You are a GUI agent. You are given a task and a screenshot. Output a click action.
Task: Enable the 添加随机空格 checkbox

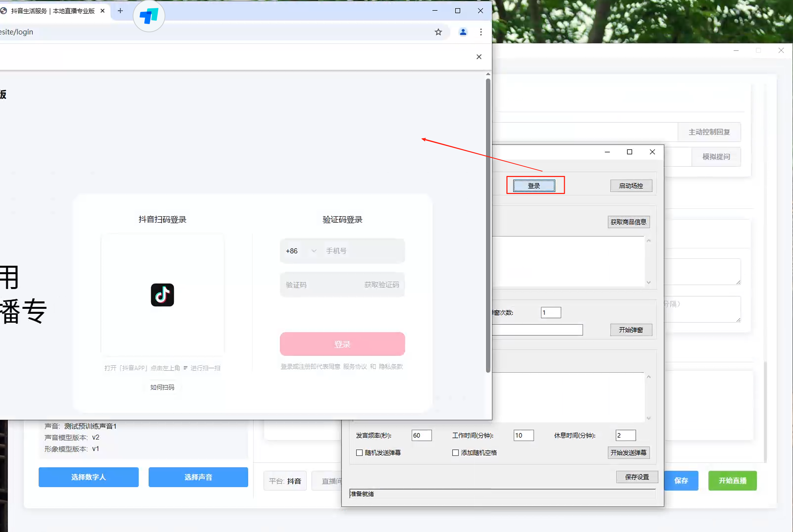pyautogui.click(x=455, y=453)
